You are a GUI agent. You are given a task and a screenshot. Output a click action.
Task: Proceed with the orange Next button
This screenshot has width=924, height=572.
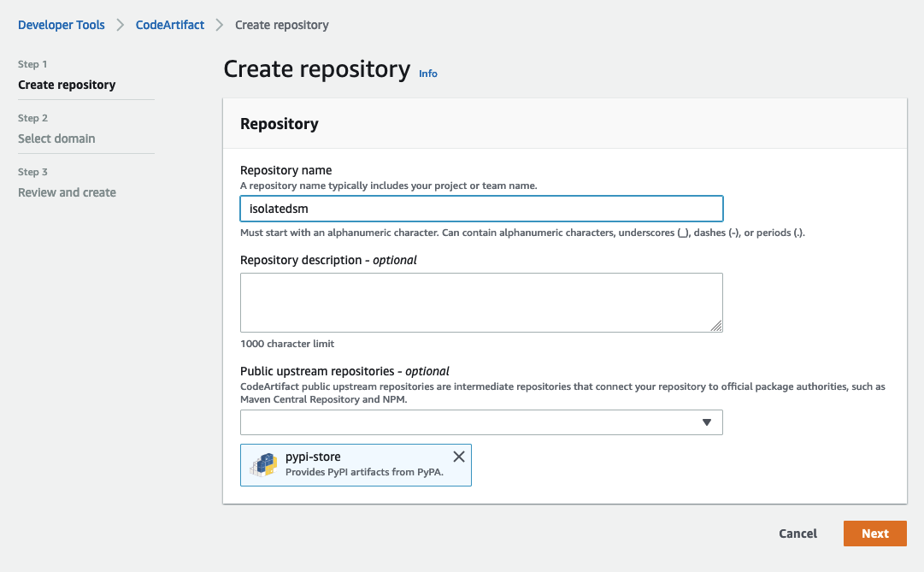point(875,534)
